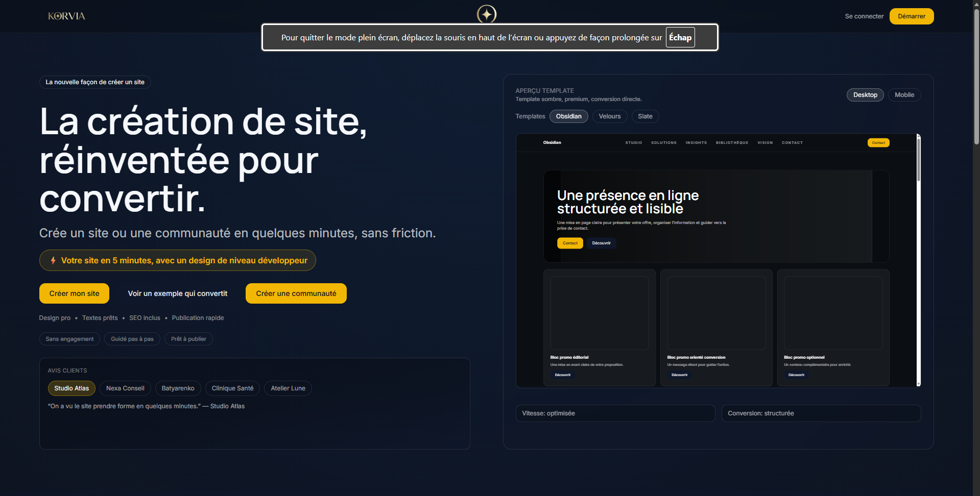Screen dimensions: 980x496
Task: Click the lightning bolt icon in the banner
Action: [x=53, y=261]
